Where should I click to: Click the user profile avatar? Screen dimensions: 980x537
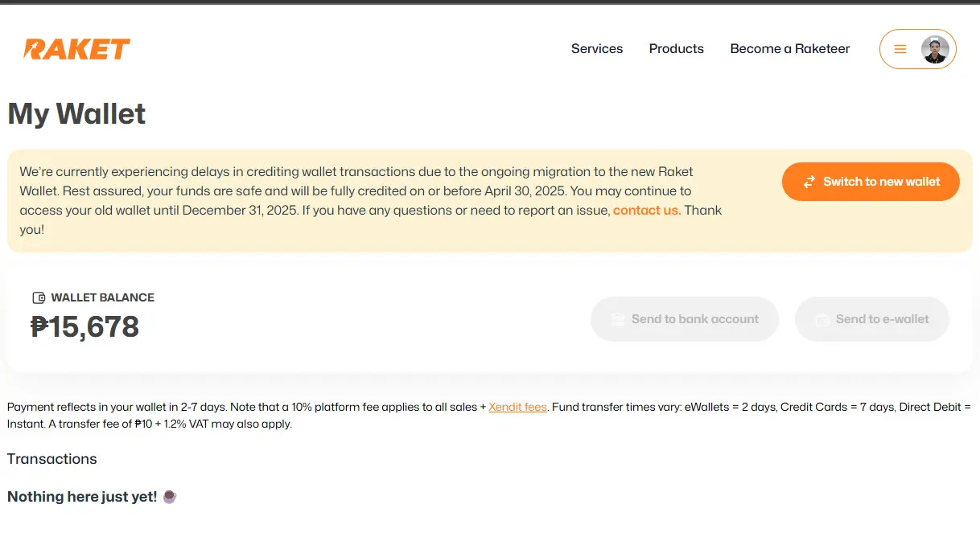point(935,49)
